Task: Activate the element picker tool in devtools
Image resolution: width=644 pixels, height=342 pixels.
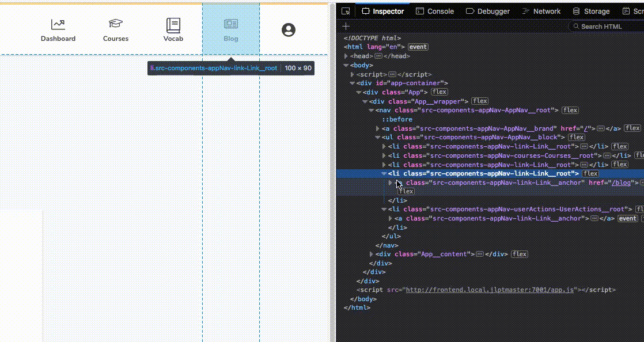Action: [346, 11]
